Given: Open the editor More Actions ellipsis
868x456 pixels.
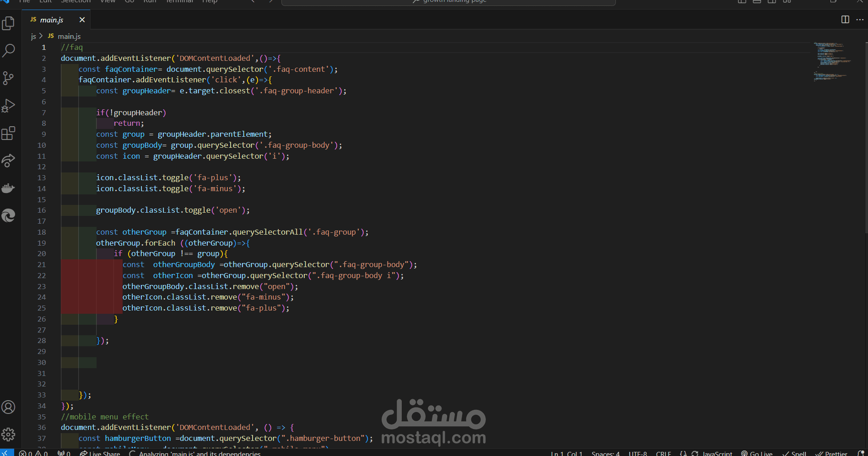Looking at the screenshot, I should coord(860,20).
